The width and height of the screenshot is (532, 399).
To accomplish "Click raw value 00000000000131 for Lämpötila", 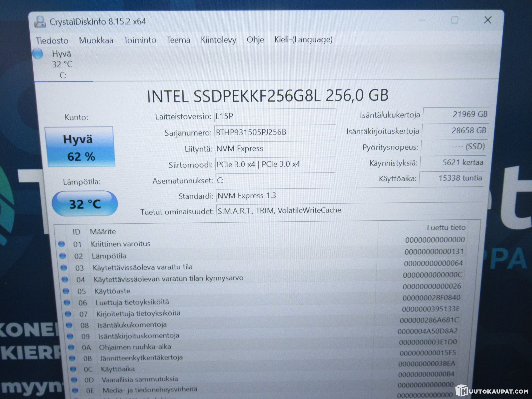I will [x=434, y=251].
